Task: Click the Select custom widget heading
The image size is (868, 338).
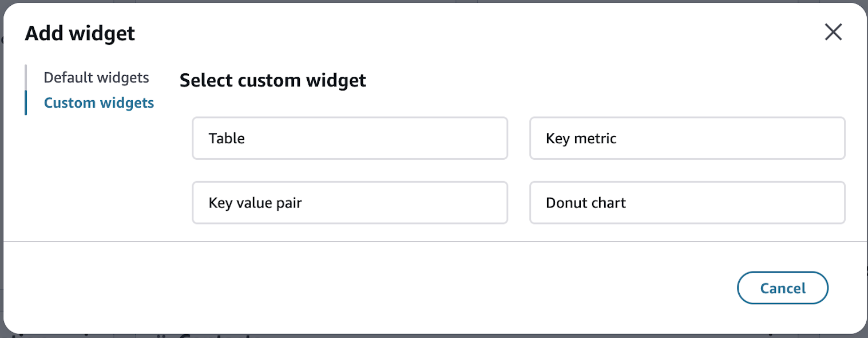Action: (x=272, y=80)
